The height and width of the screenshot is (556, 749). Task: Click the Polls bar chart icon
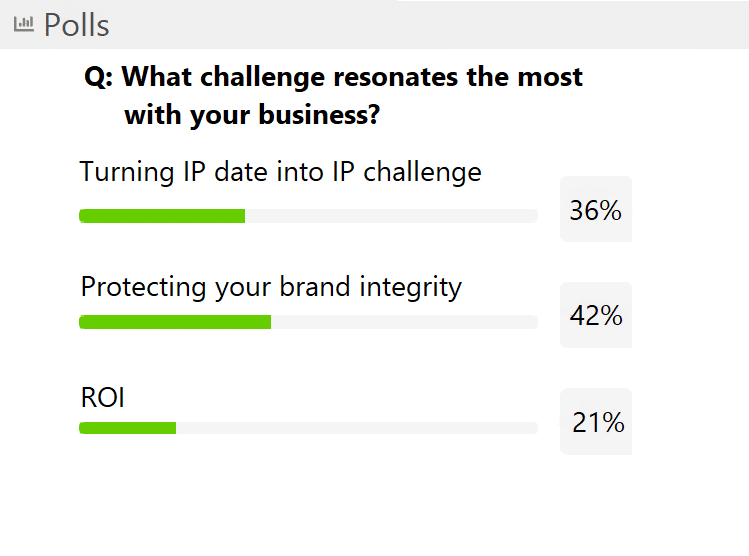(x=23, y=24)
